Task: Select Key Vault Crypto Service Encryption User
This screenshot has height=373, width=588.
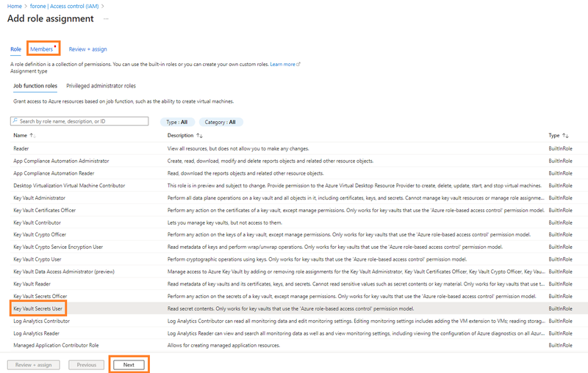Action: coord(58,247)
